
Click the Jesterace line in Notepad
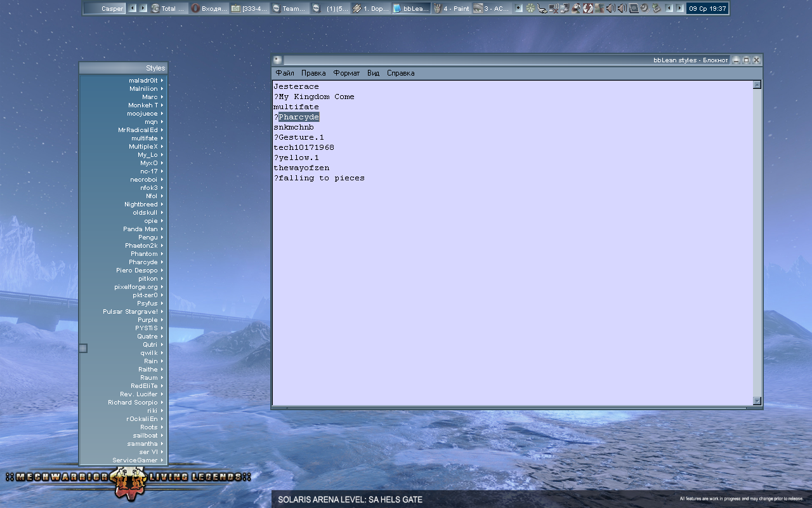pos(296,86)
